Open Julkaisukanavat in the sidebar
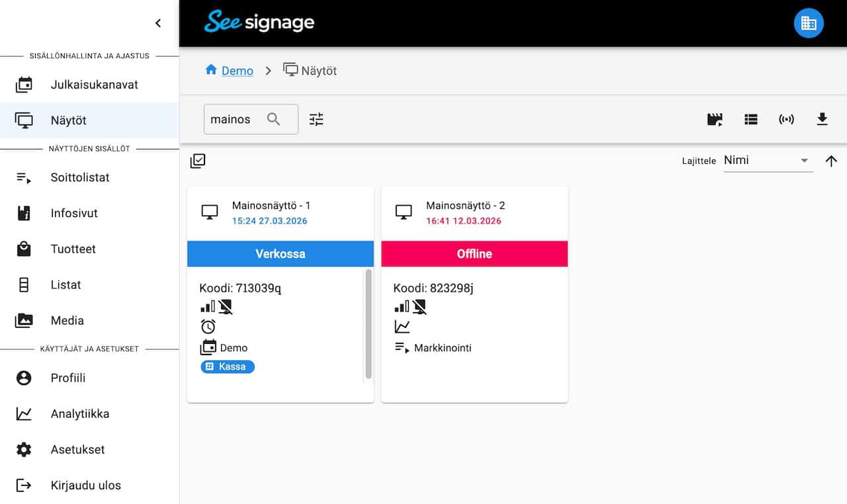The image size is (847, 504). tap(94, 85)
